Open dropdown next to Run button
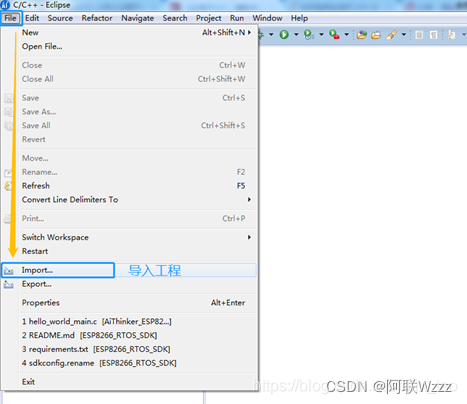 pyautogui.click(x=296, y=34)
